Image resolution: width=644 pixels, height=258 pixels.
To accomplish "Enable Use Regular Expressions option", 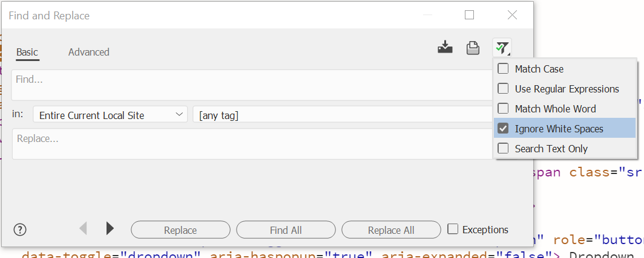I will (x=503, y=89).
